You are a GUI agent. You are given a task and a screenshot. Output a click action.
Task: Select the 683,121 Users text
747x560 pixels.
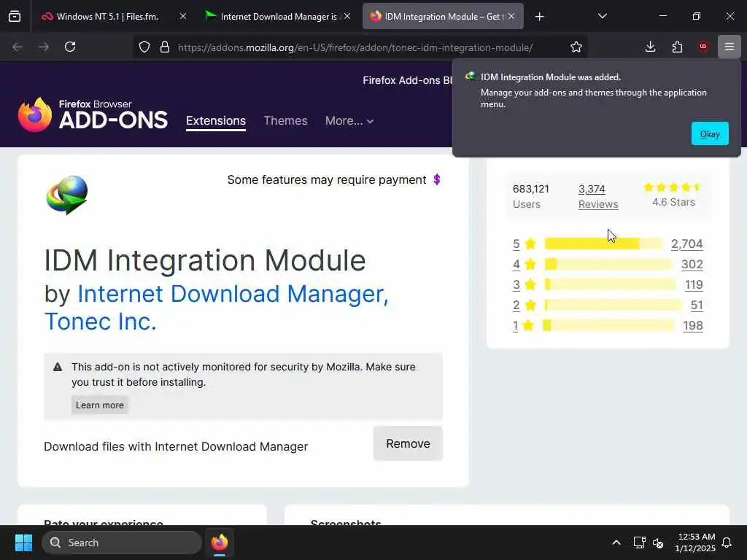point(531,196)
